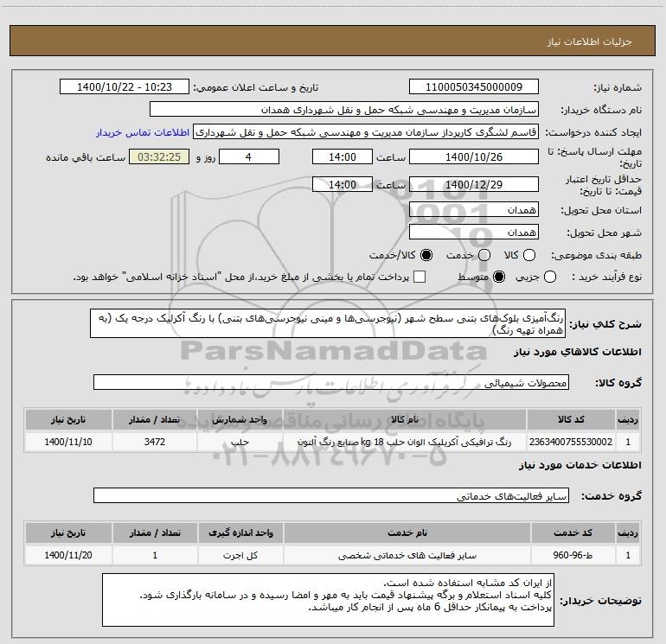The image size is (666, 644).
Task: Select the خدمت radio button
Action: (x=484, y=255)
